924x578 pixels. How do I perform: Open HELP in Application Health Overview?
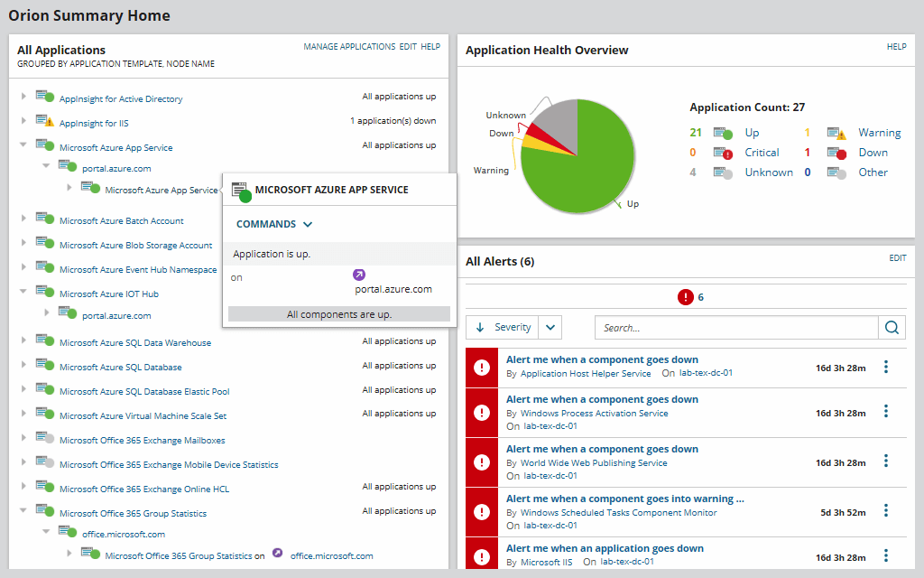896,46
